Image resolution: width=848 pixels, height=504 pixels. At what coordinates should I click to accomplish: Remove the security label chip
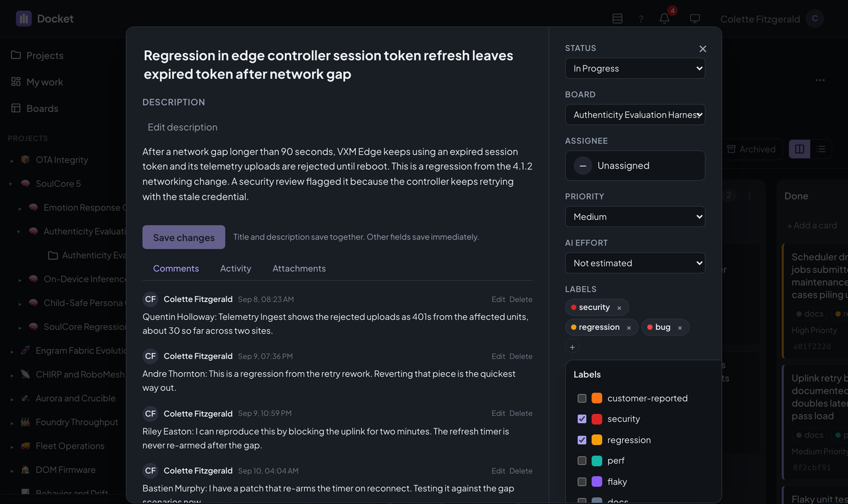619,307
